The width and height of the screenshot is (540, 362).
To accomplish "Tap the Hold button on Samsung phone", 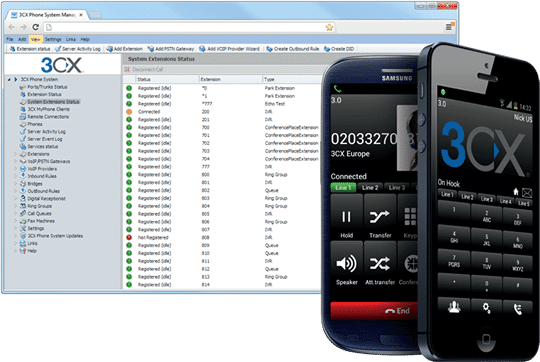I will click(x=346, y=217).
